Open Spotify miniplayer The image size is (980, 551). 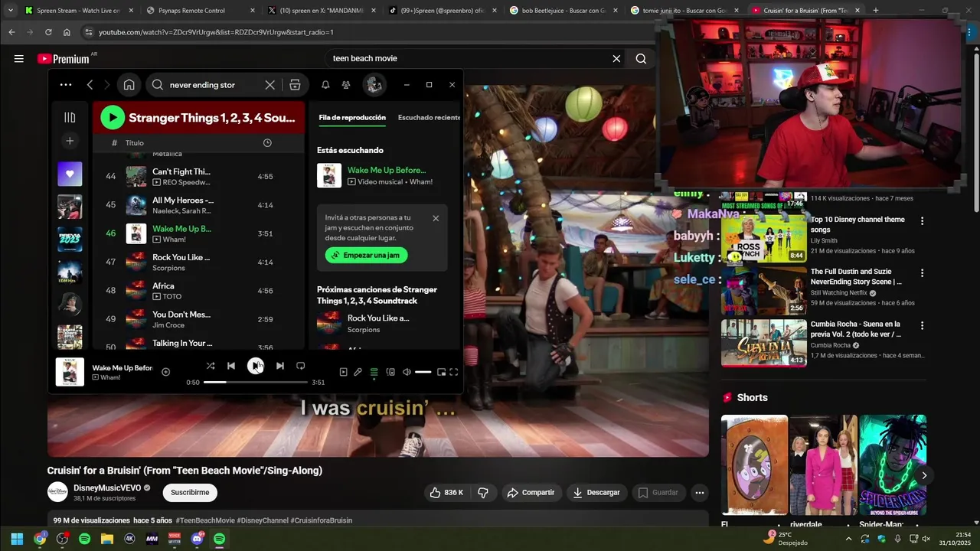click(x=441, y=372)
